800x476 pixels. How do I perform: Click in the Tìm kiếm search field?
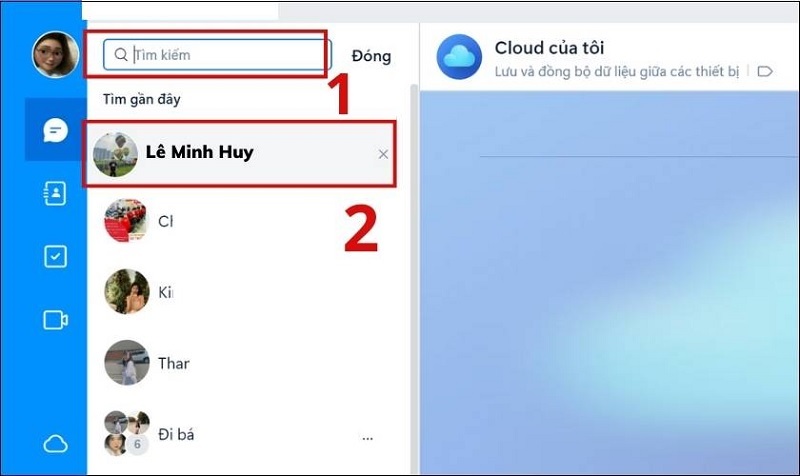pyautogui.click(x=217, y=55)
